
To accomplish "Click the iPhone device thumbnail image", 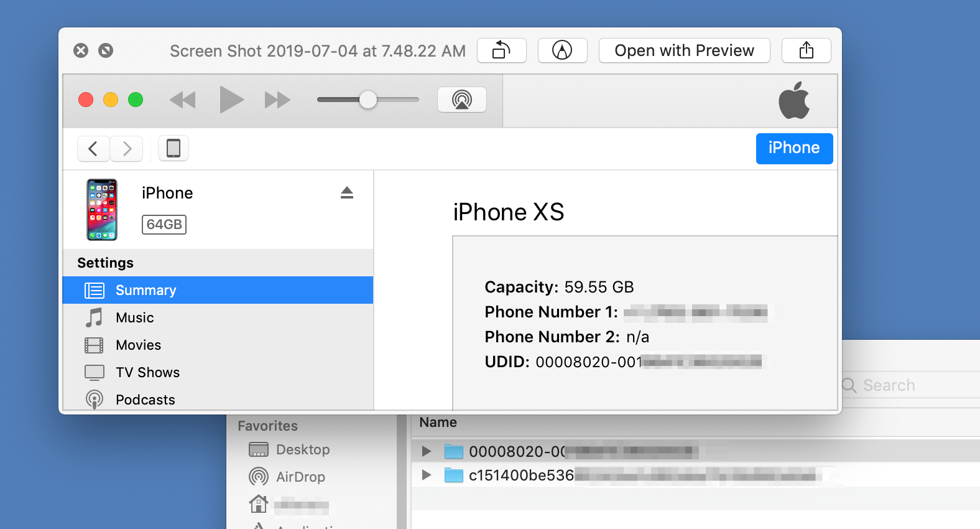I will (x=102, y=210).
